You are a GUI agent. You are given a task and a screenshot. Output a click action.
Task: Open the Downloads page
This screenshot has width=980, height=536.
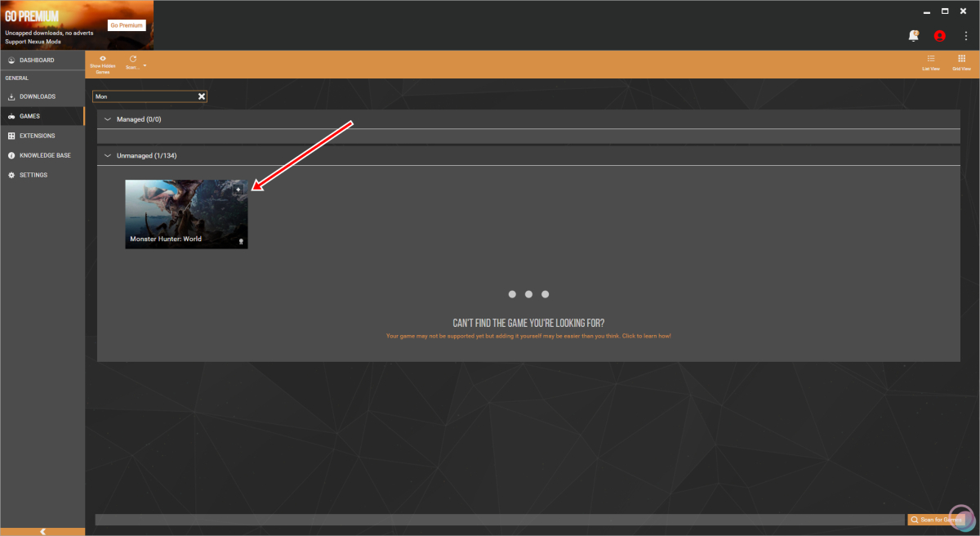(x=42, y=96)
